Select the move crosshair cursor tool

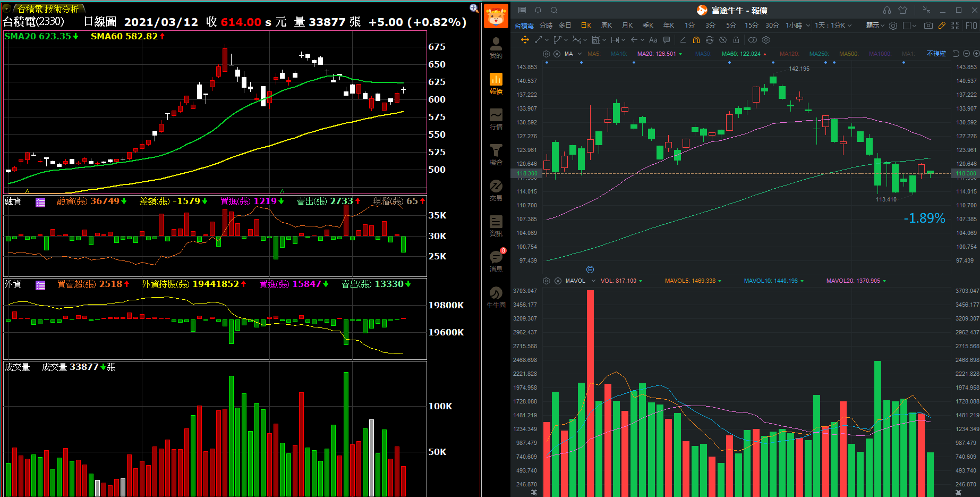click(x=525, y=40)
